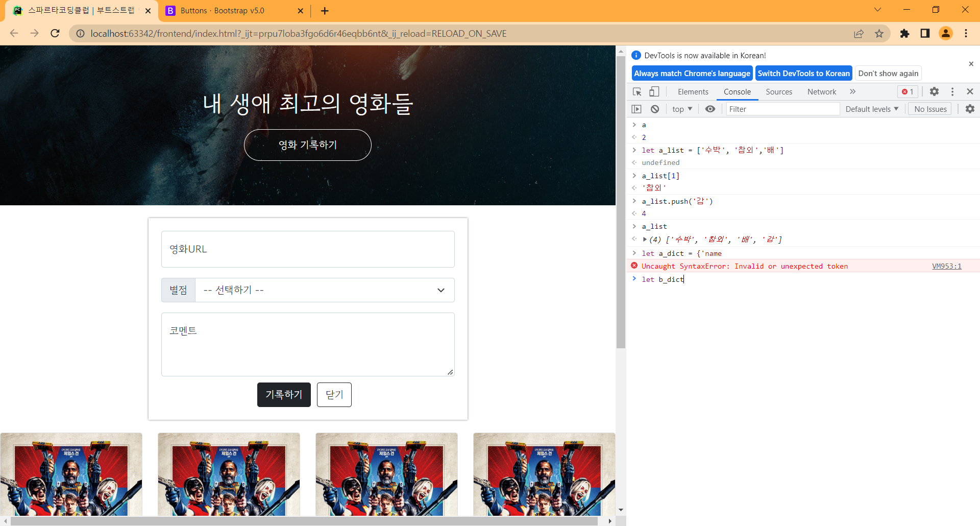Open the tab search chevron

click(878, 10)
